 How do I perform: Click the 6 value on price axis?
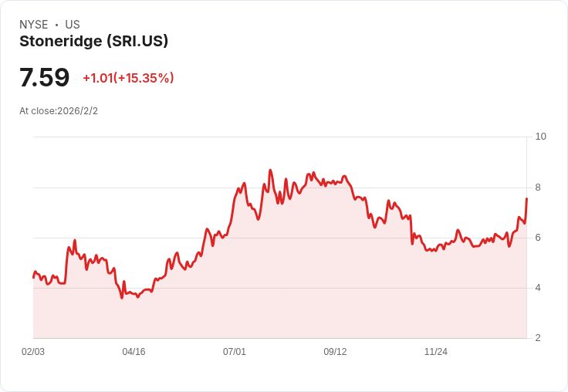tap(538, 238)
